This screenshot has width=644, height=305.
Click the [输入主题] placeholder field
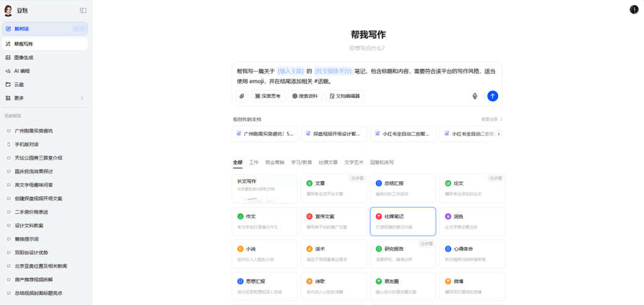coord(291,71)
